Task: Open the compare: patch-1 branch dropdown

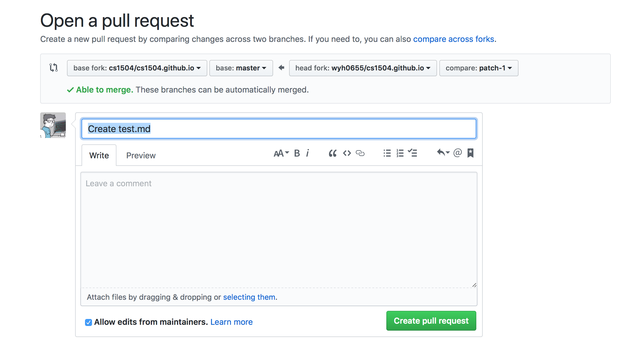Action: [x=479, y=68]
